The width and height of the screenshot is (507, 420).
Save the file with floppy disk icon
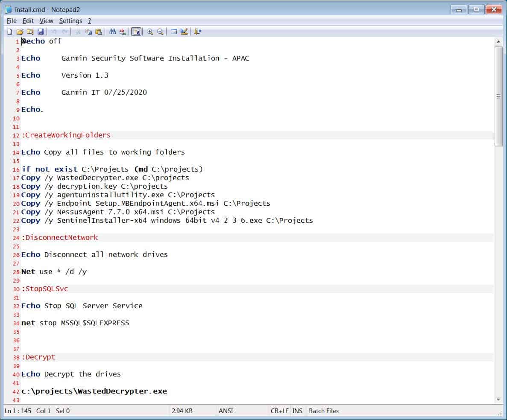(41, 32)
